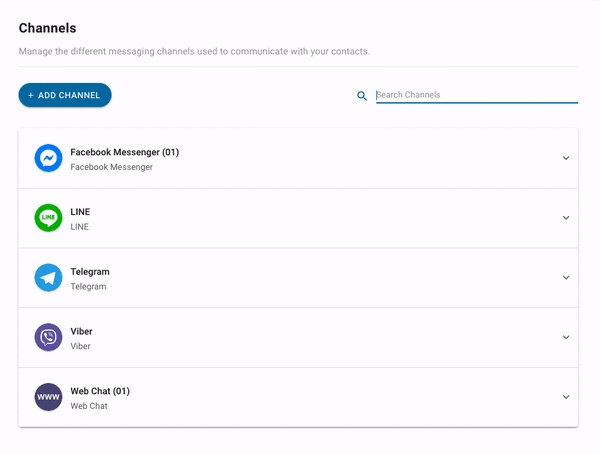Click the purple Viber phone icon
The image size is (600, 454).
[x=48, y=337]
